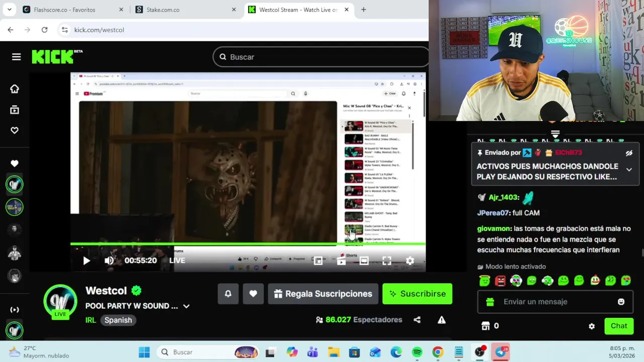Screen dimensions: 644x362
Task: Open Following heart icon in sidebar
Action: (15, 130)
